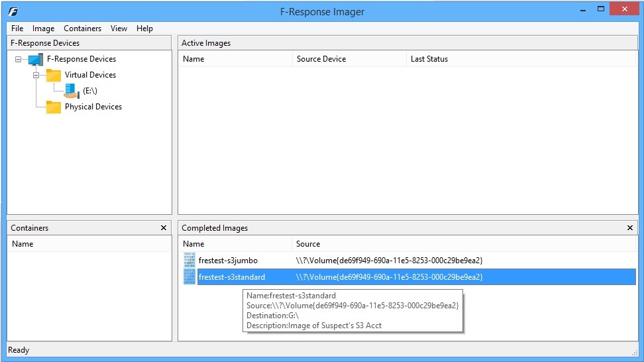Open the View menu
The height and width of the screenshot is (362, 644).
119,29
